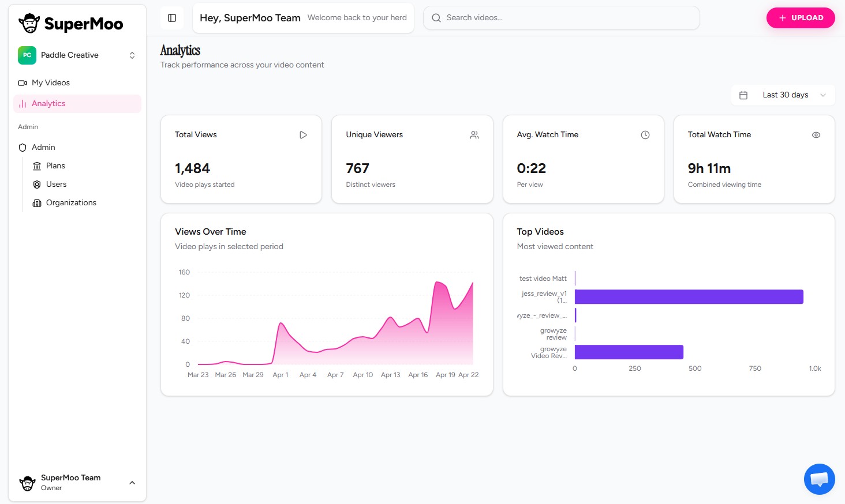Click the clock icon on Avg. Watch Time card
The width and height of the screenshot is (845, 504).
[645, 134]
